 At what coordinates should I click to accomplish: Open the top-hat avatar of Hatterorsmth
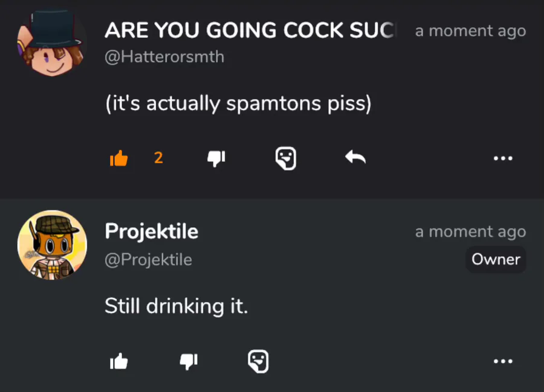tap(52, 43)
